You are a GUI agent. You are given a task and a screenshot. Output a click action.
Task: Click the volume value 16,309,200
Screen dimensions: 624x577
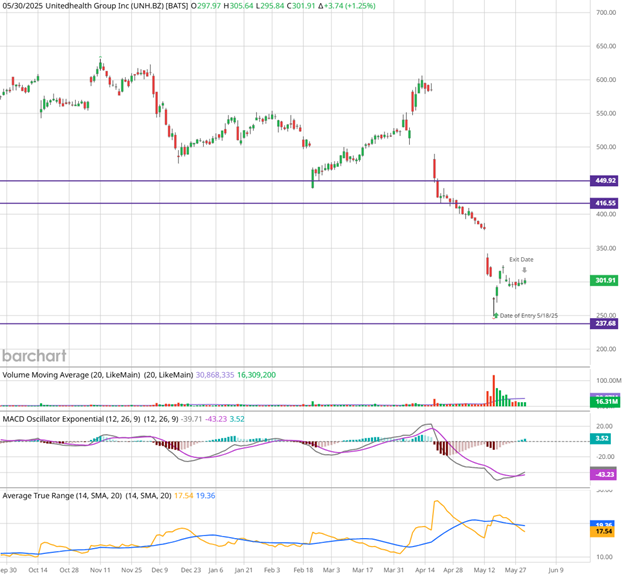coord(256,375)
